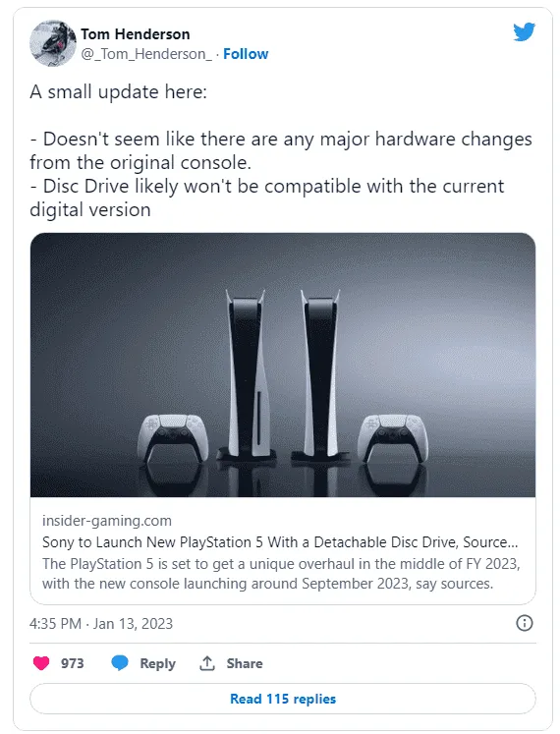Open the insider-gaming.com domain link
The height and width of the screenshot is (734, 560).
pyautogui.click(x=107, y=521)
